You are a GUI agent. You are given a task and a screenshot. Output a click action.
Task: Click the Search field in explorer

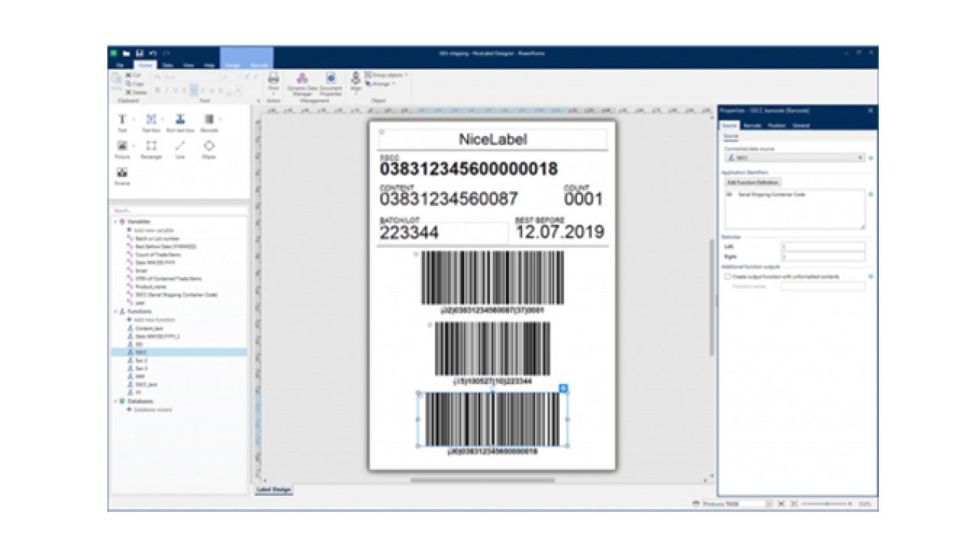[x=179, y=210]
